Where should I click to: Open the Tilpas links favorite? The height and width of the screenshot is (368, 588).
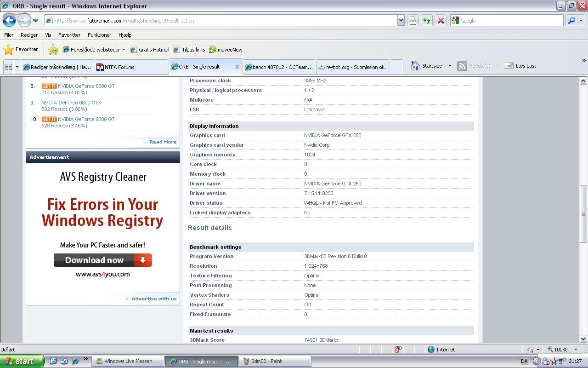pyautogui.click(x=189, y=50)
